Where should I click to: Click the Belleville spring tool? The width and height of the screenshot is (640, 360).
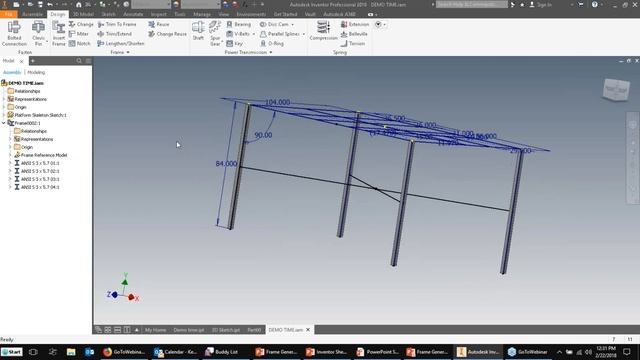click(x=354, y=34)
